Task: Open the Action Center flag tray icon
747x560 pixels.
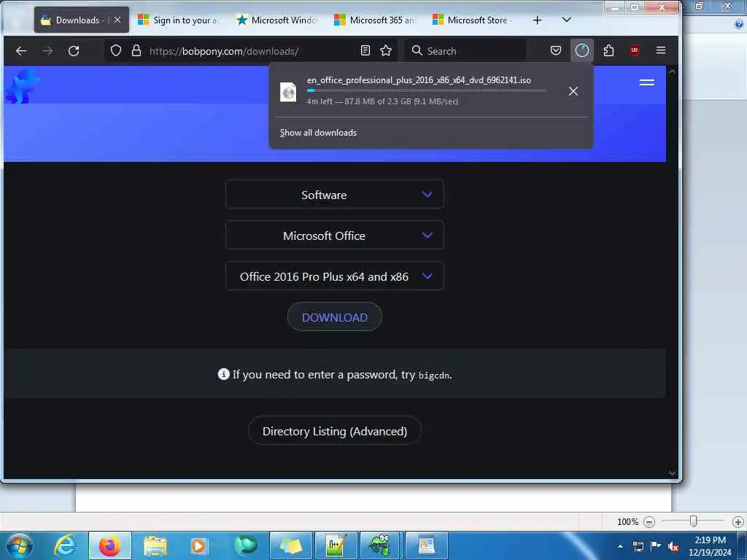Action: coord(656,547)
